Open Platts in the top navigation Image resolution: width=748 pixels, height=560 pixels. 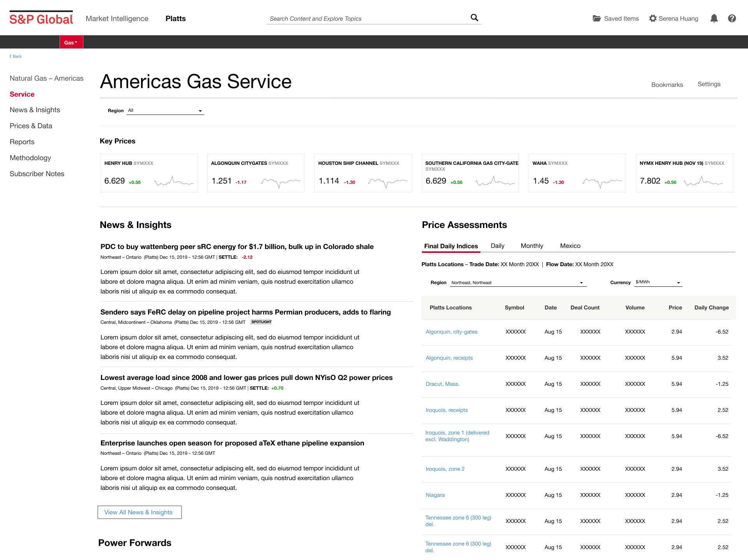pyautogui.click(x=175, y=19)
